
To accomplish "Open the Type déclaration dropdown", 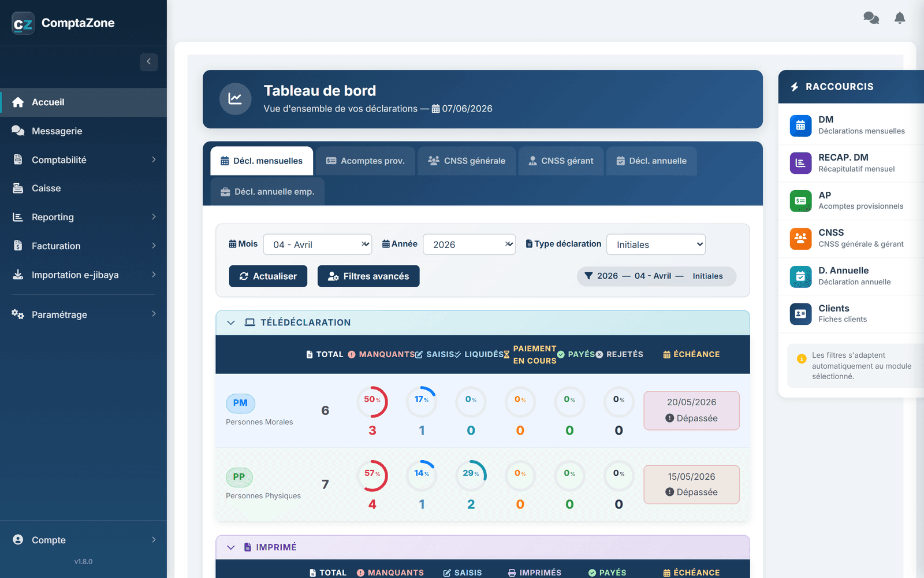I will tap(656, 244).
